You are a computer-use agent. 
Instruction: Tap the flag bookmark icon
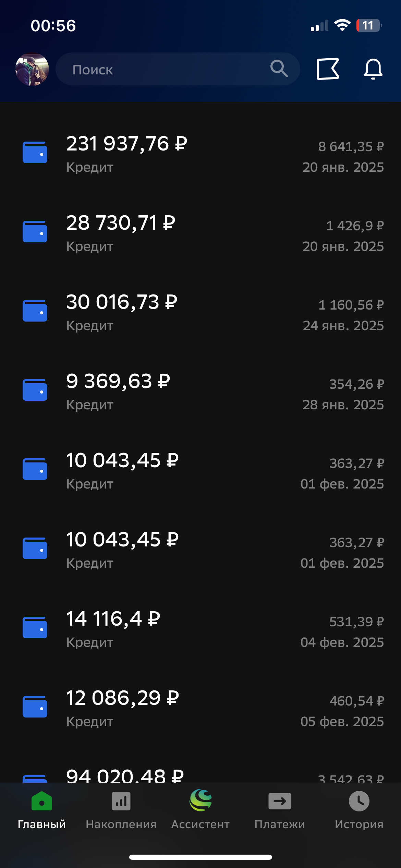point(328,69)
